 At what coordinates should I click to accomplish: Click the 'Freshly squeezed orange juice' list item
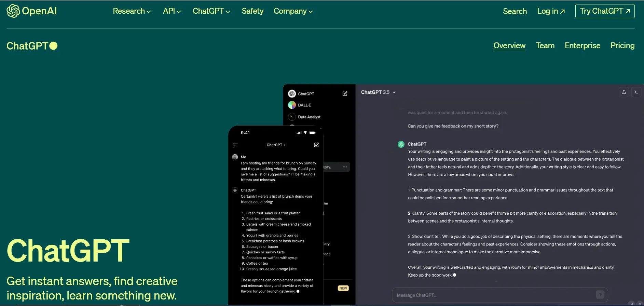(272, 269)
